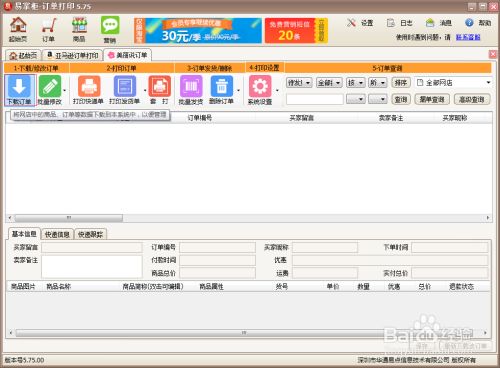Click the 买家留言 column header in order list

click(302, 118)
